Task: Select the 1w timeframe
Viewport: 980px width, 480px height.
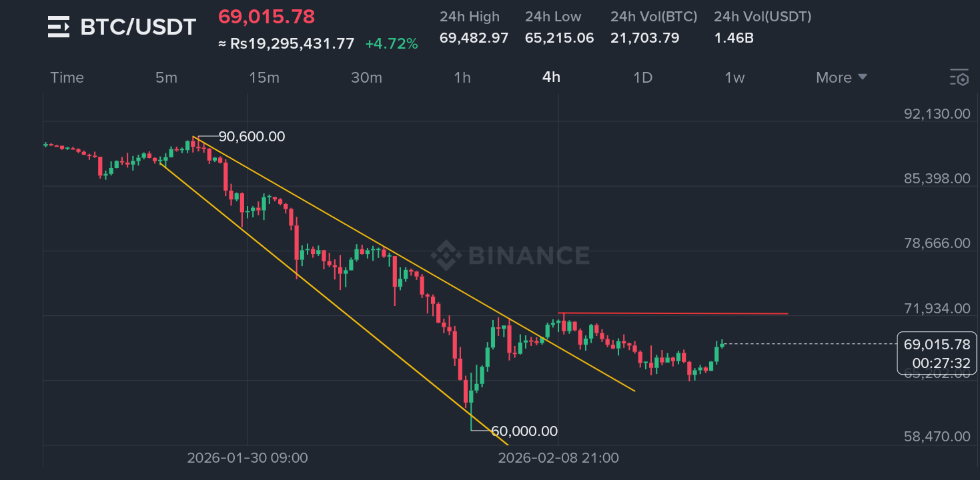Action: pos(734,77)
